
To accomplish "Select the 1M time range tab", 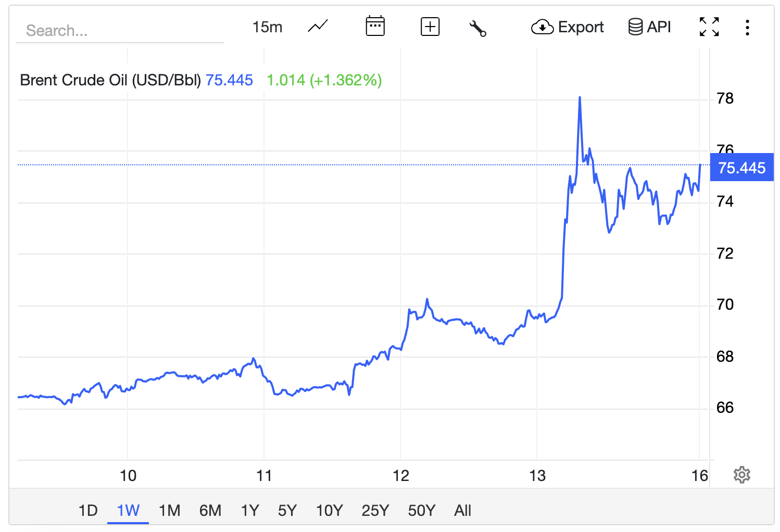I will 169,510.
